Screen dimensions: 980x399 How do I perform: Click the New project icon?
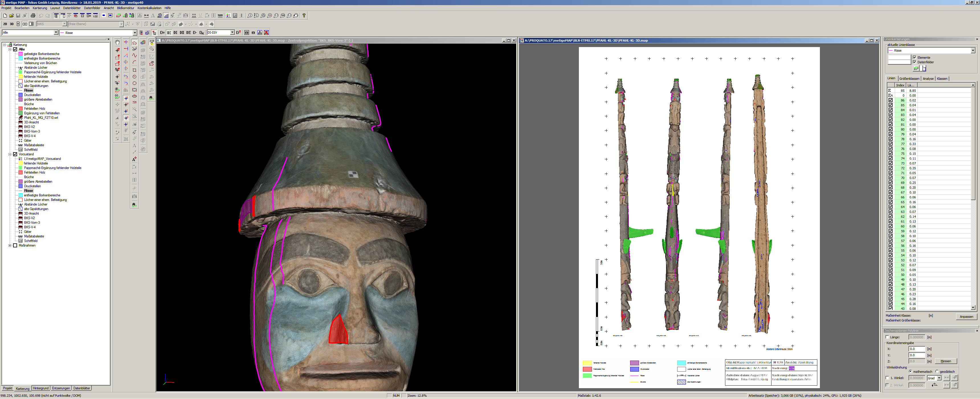pos(5,16)
